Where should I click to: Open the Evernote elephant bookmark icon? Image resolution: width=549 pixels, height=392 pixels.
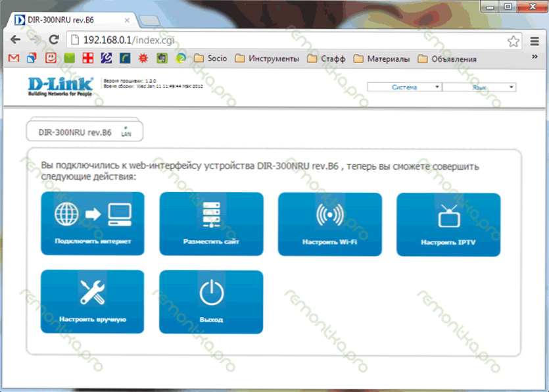tap(162, 58)
